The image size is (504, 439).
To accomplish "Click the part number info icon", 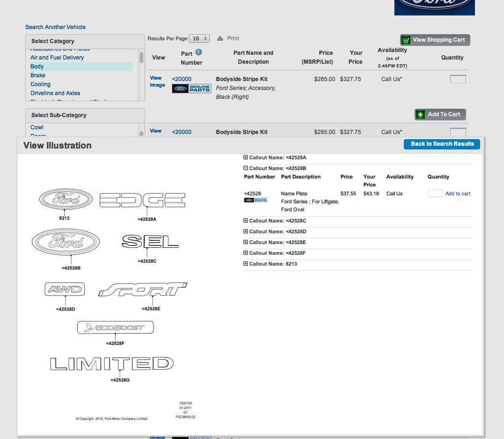I will [199, 52].
